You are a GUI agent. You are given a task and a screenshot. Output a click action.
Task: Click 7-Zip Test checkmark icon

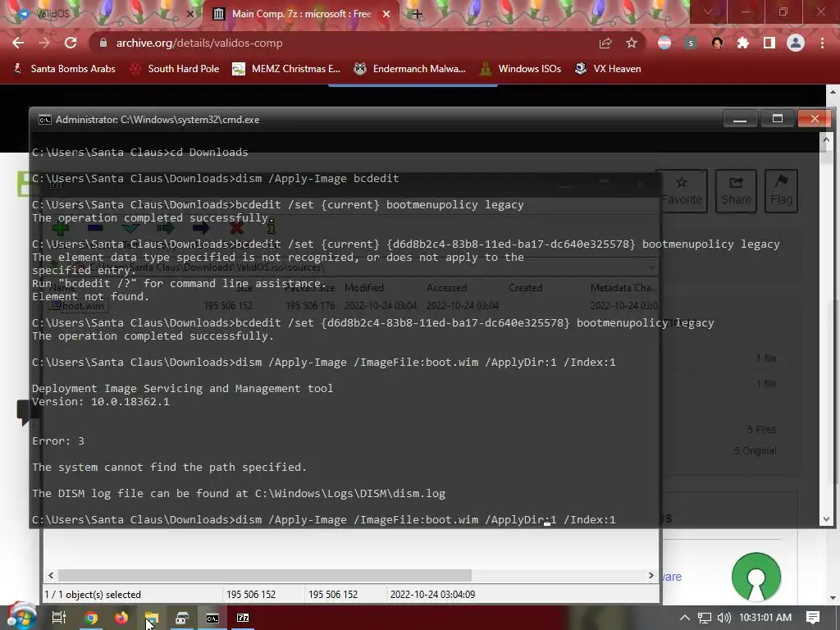click(130, 229)
